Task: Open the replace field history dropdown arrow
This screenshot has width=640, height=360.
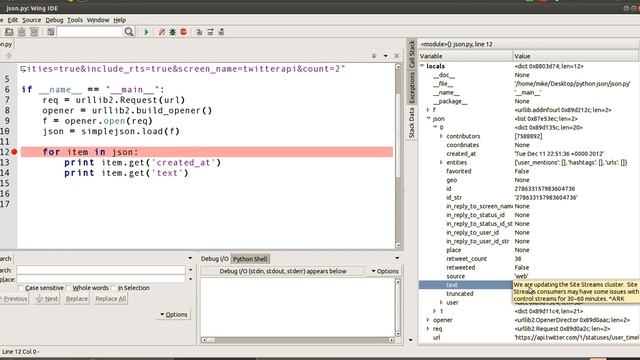Action: 190,279
